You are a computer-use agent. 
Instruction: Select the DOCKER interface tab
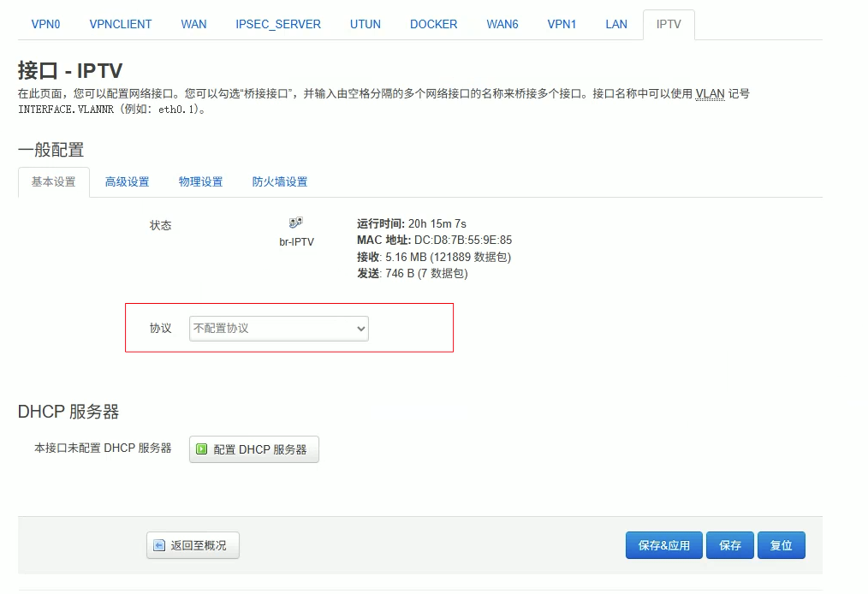pos(433,24)
